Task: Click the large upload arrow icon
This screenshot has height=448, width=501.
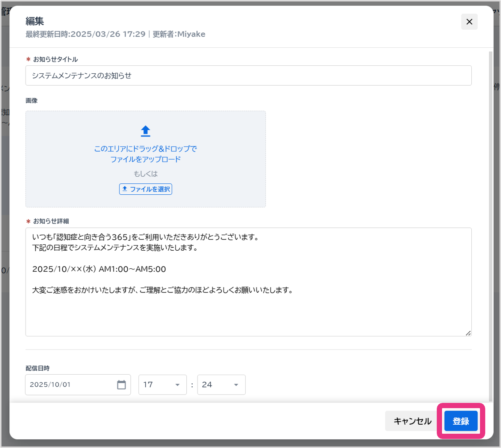Action: pos(145,131)
